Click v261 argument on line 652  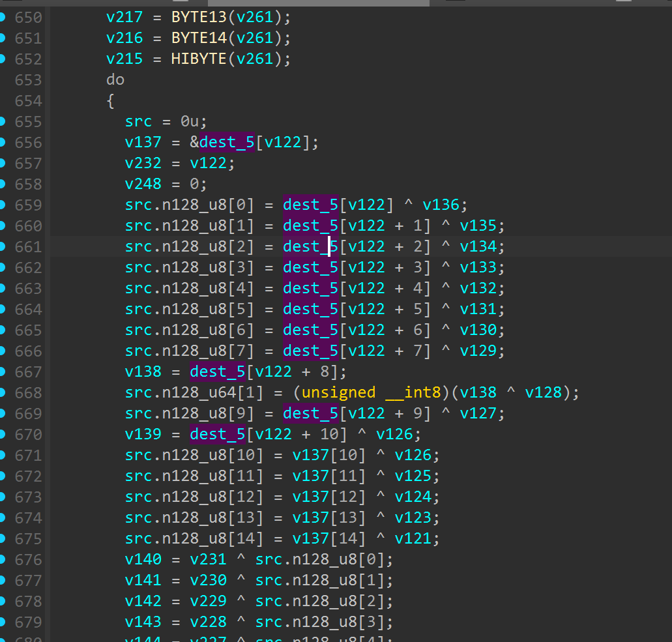click(x=255, y=59)
